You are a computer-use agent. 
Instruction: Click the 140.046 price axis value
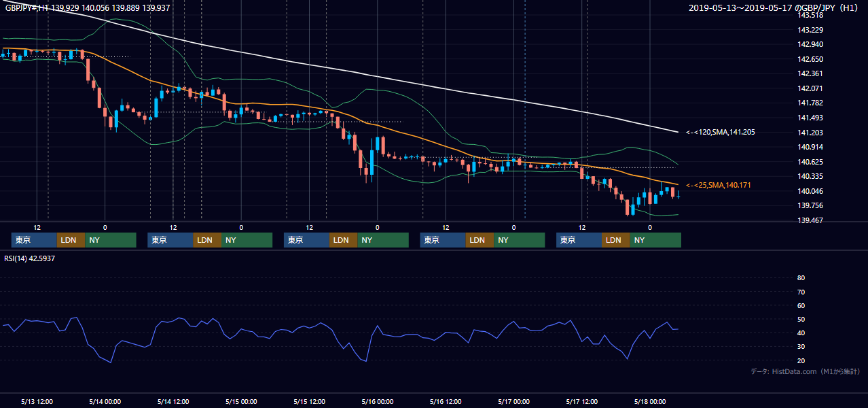pyautogui.click(x=810, y=191)
